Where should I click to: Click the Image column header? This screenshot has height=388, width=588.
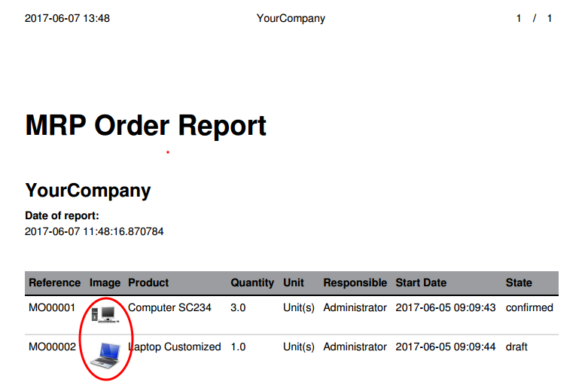[105, 283]
